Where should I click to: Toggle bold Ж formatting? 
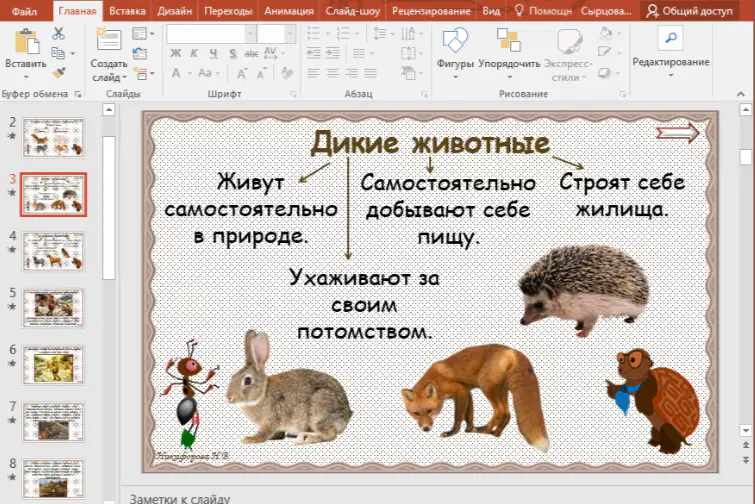pyautogui.click(x=176, y=53)
